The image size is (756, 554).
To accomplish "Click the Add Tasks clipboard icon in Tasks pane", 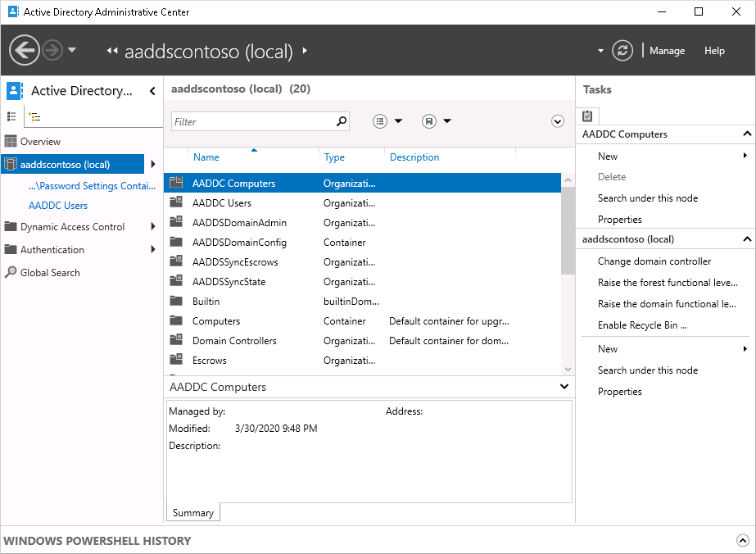I will pos(587,116).
